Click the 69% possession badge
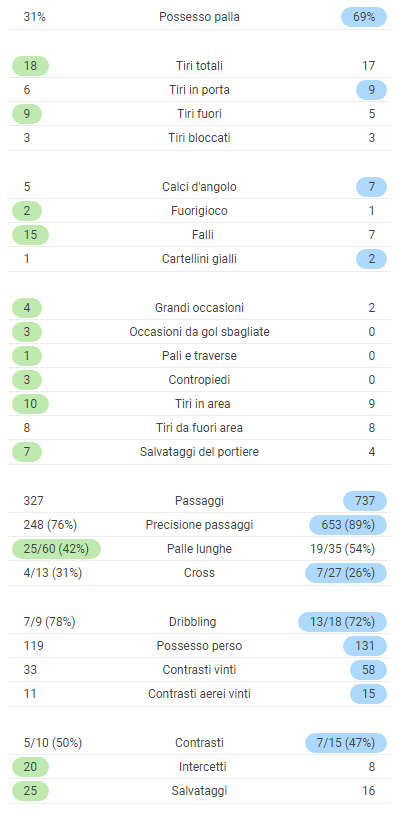The width and height of the screenshot is (399, 823). [364, 17]
